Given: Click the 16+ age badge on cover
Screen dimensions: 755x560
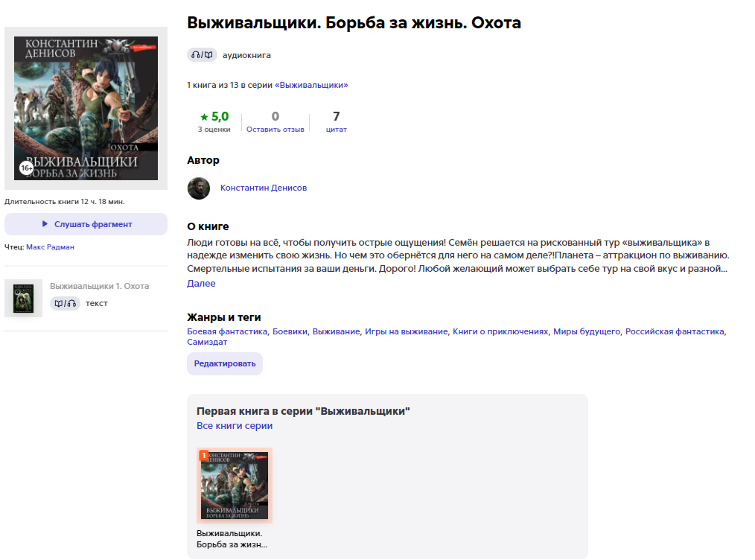Looking at the screenshot, I should tap(27, 168).
